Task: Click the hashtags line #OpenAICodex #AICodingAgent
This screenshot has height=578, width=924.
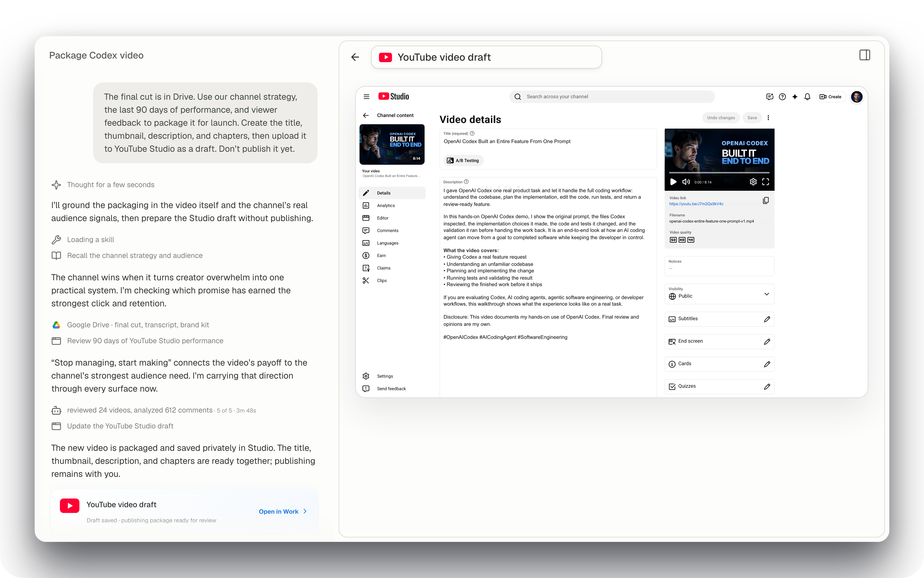Action: (x=505, y=337)
